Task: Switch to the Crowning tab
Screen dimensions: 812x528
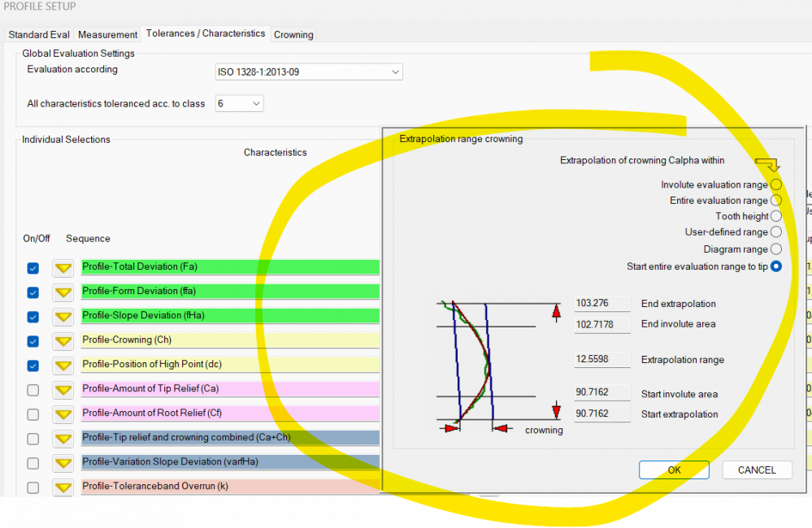Action: [x=293, y=35]
